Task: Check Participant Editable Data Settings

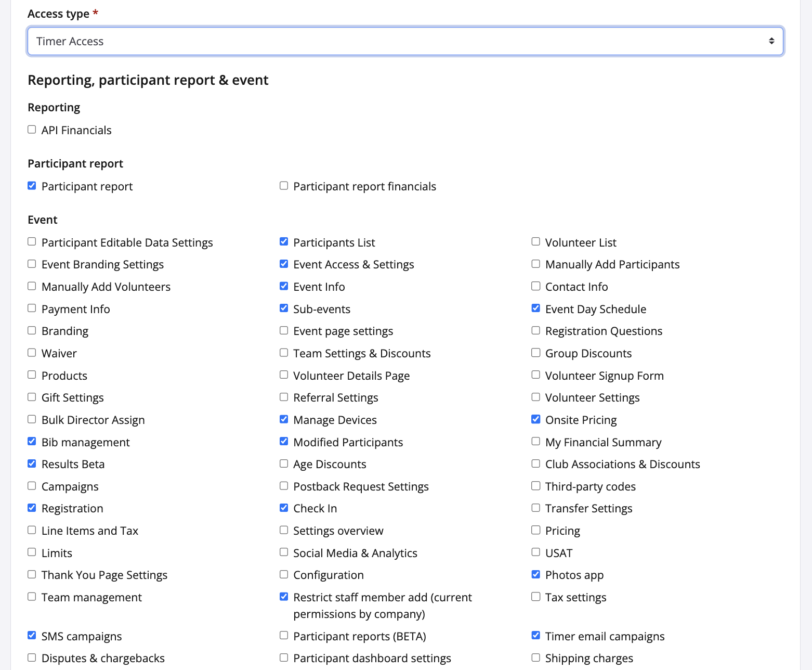Action: click(x=32, y=242)
